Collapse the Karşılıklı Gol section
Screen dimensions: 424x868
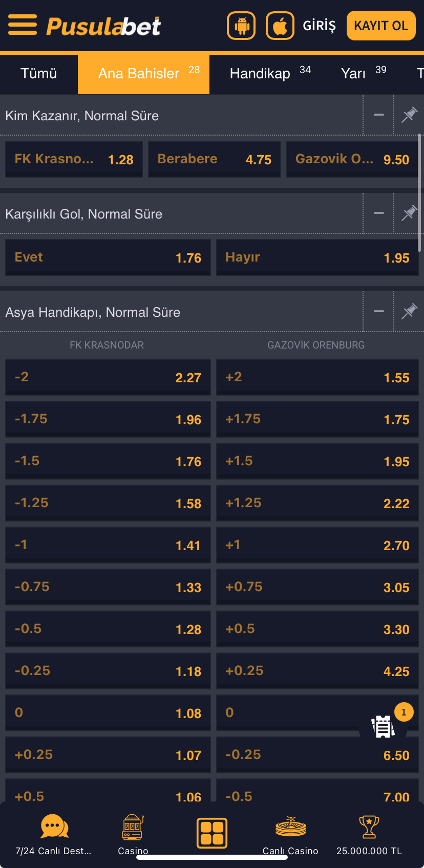378,213
